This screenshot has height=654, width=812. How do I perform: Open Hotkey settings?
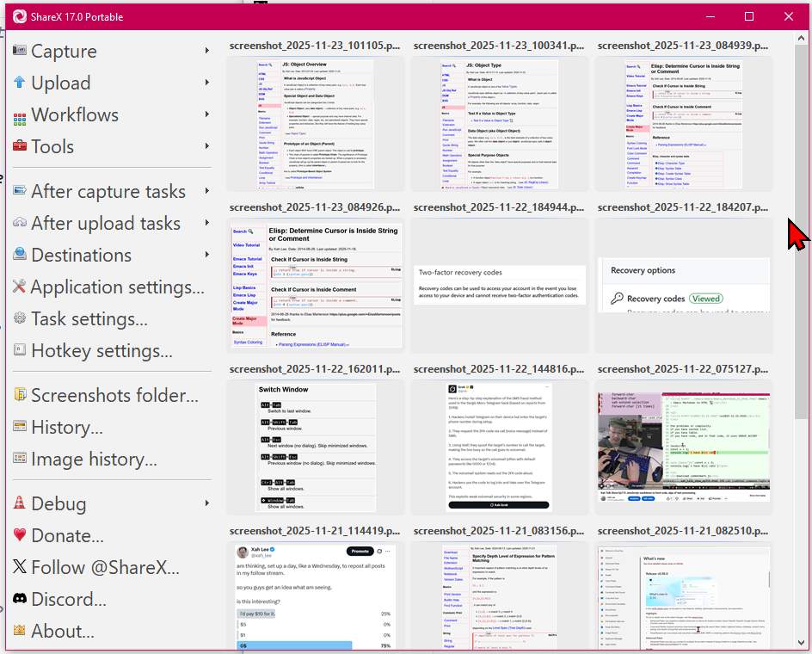pyautogui.click(x=101, y=351)
